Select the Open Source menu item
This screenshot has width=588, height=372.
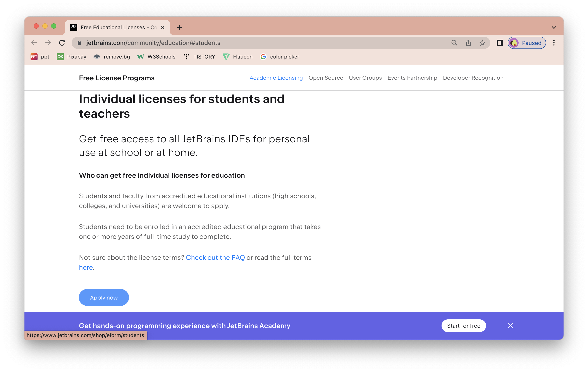tap(326, 78)
